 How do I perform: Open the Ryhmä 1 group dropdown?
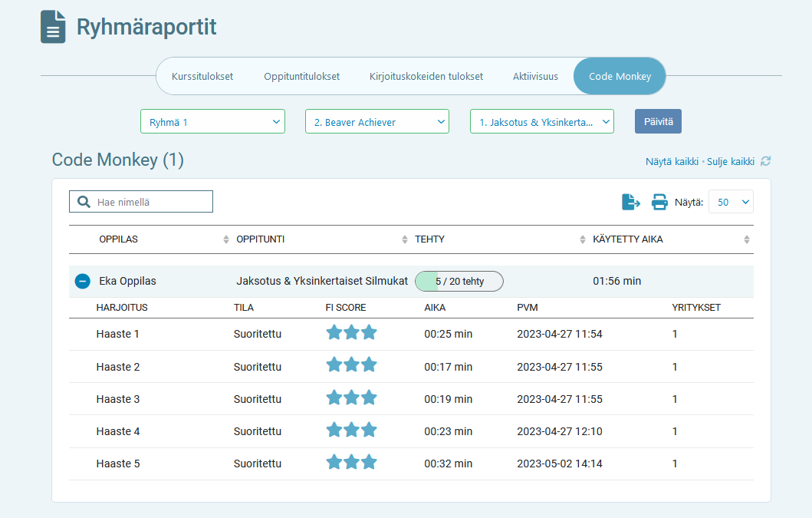[x=212, y=121]
